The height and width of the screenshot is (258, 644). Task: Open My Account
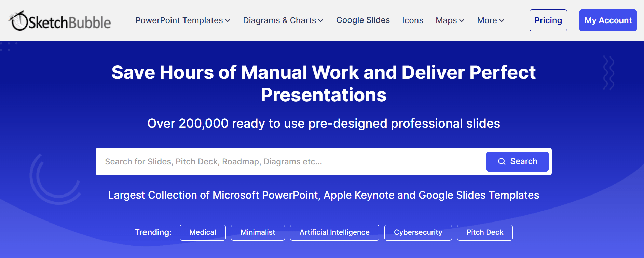pyautogui.click(x=608, y=20)
